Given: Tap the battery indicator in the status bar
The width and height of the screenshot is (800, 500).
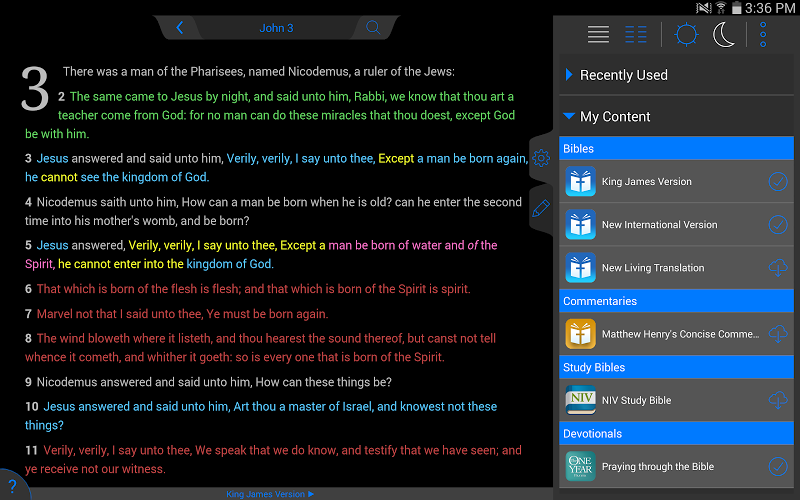Looking at the screenshot, I should [736, 8].
